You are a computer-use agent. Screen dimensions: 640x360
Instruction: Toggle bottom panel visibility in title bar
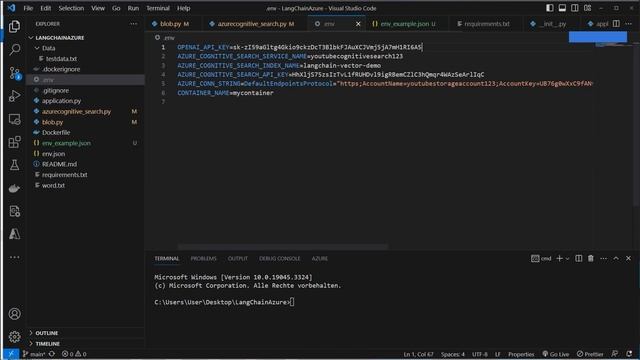click(562, 8)
